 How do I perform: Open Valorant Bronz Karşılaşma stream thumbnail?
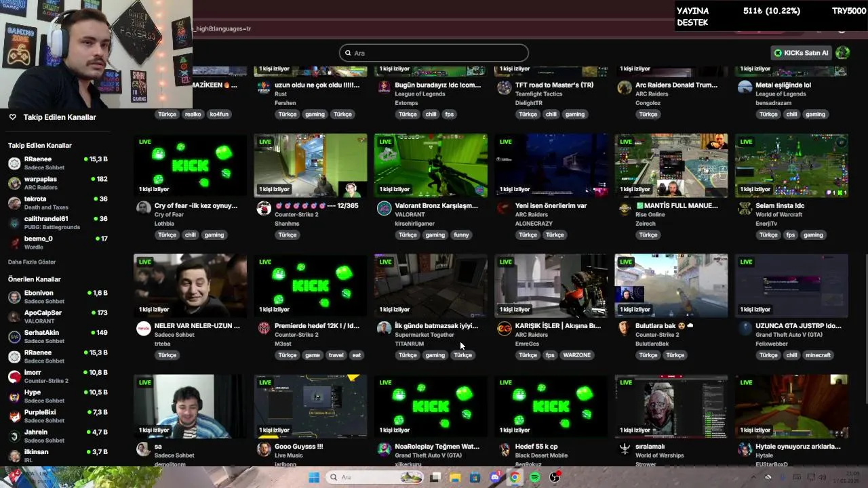click(x=431, y=165)
